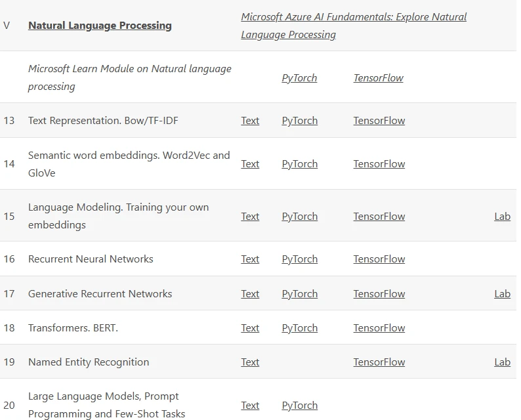Open Text link for Transformers. BERT.
The image size is (521, 420).
(x=250, y=328)
